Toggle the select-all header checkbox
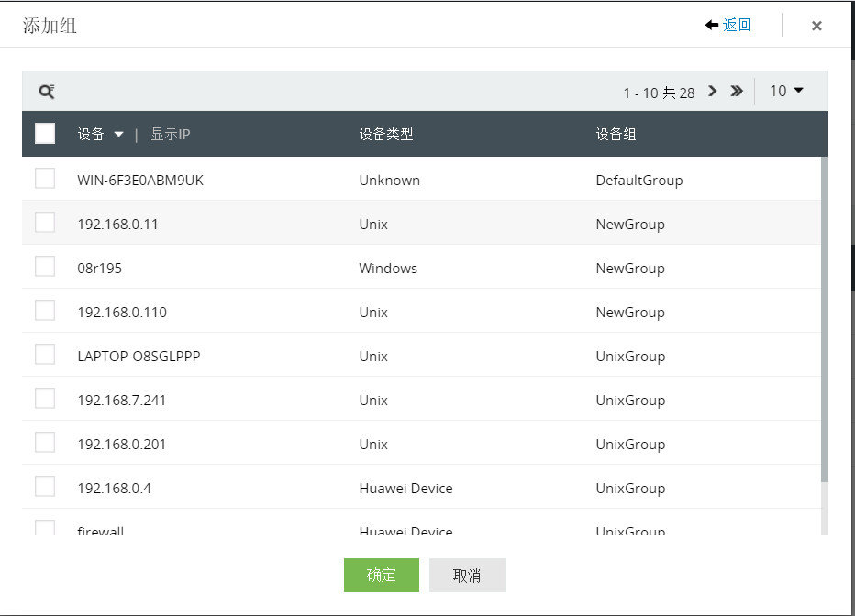The height and width of the screenshot is (616, 855). [x=45, y=134]
